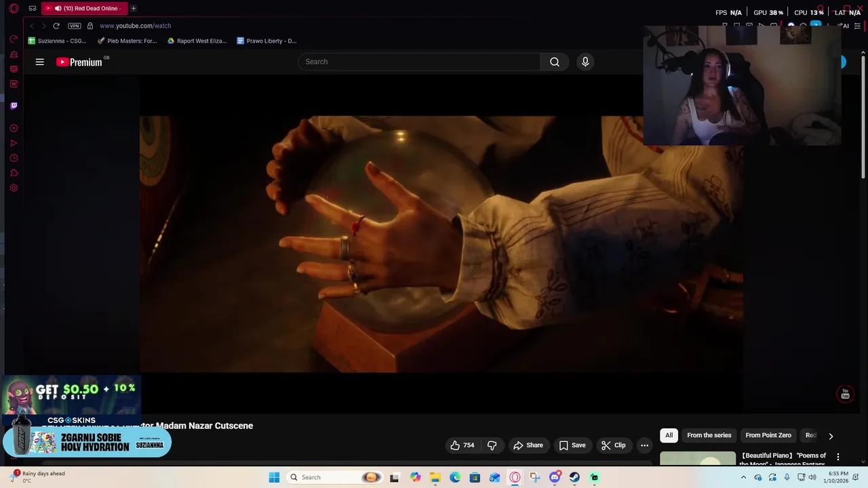Viewport: 868px width, 488px height.
Task: Go to YouTube Premium home logo
Action: (80, 62)
